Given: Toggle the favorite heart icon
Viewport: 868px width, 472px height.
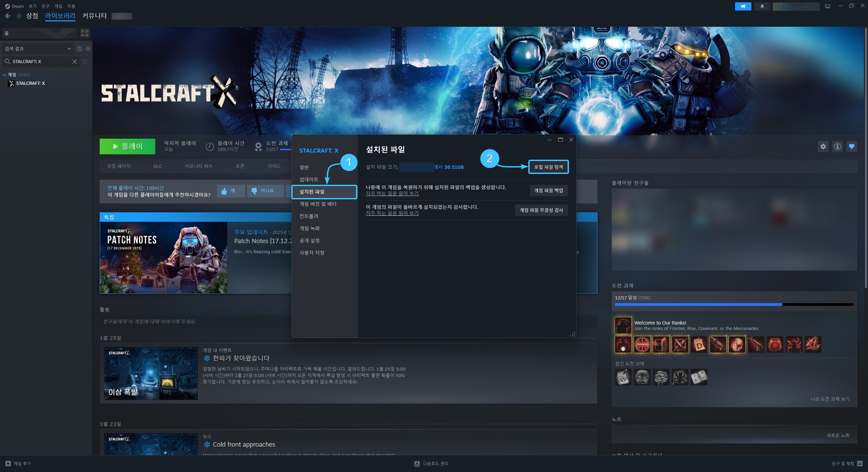Looking at the screenshot, I should point(851,146).
